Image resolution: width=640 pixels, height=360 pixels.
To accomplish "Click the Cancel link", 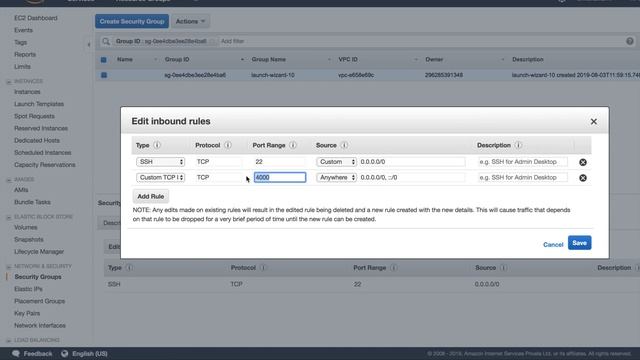I will pos(553,244).
